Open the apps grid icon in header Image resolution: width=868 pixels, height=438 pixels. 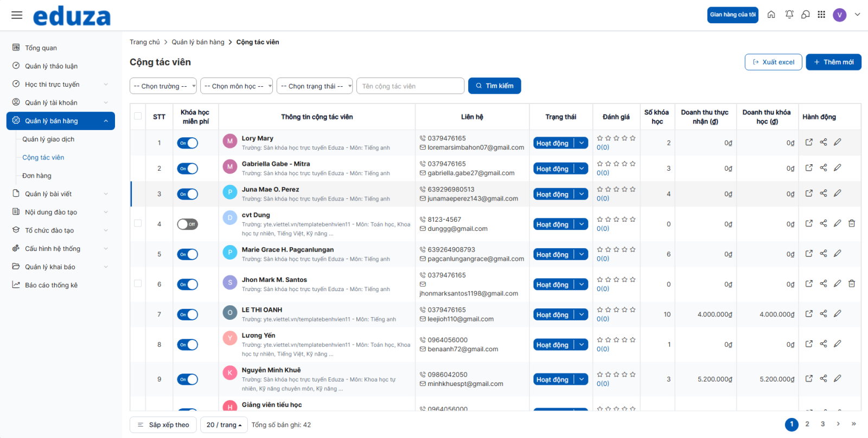tap(821, 15)
